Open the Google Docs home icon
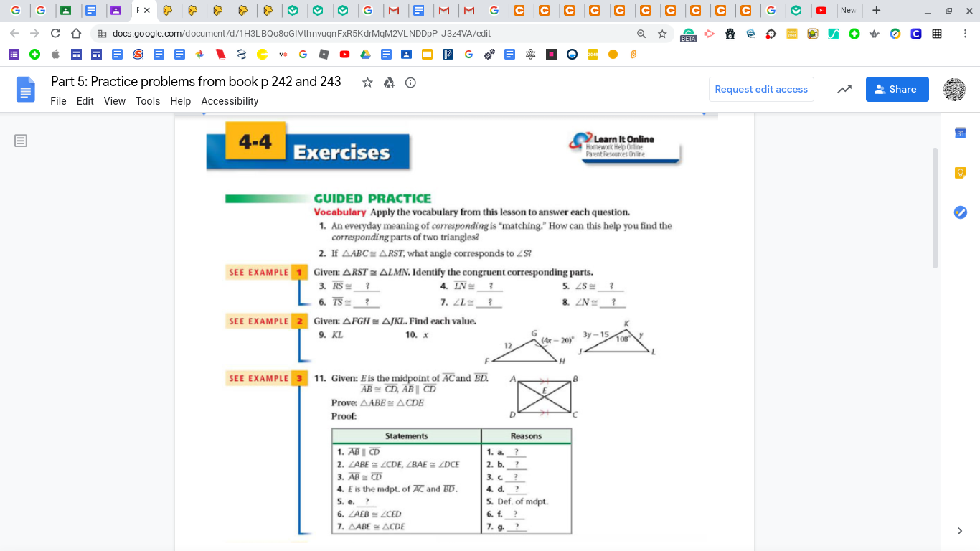Viewport: 980px width, 551px height. pos(26,90)
